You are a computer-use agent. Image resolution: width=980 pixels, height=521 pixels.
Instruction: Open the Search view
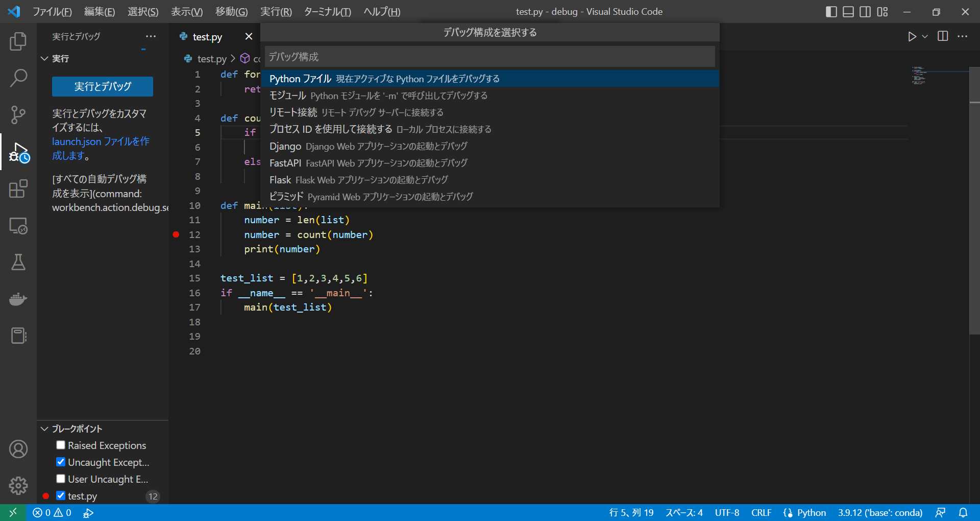tap(18, 78)
